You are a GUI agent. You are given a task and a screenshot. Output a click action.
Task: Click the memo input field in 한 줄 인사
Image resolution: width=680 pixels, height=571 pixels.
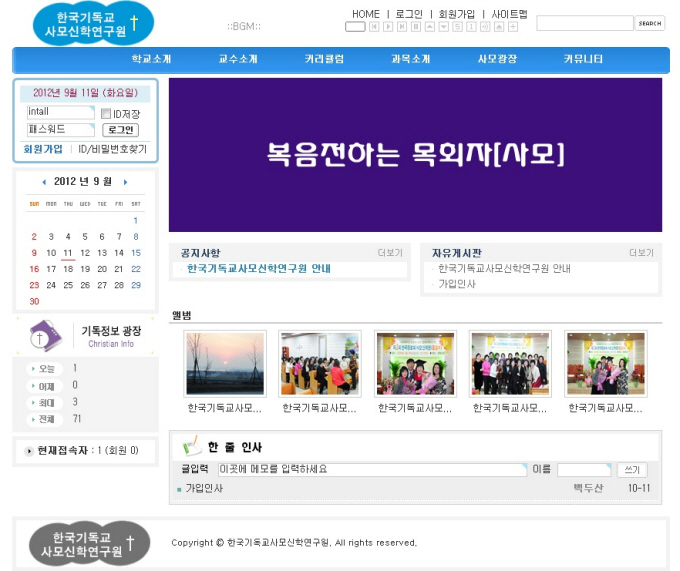[372, 469]
